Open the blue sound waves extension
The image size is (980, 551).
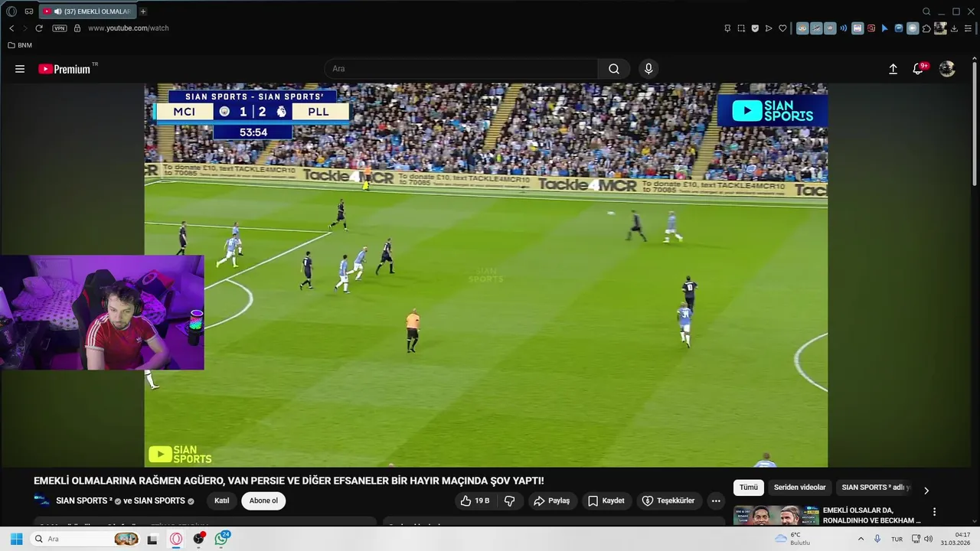[844, 28]
